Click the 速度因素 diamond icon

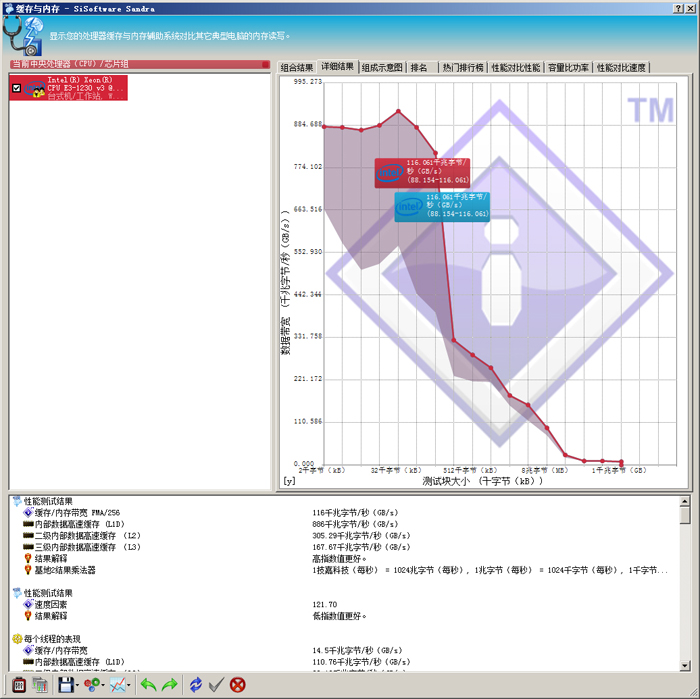pyautogui.click(x=28, y=604)
